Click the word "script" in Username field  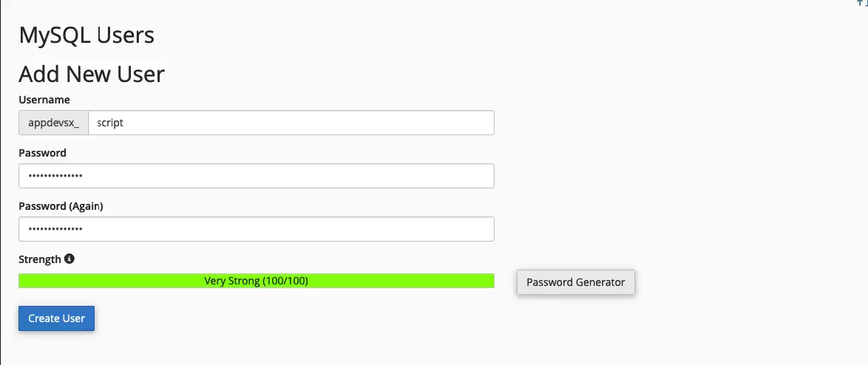[110, 123]
